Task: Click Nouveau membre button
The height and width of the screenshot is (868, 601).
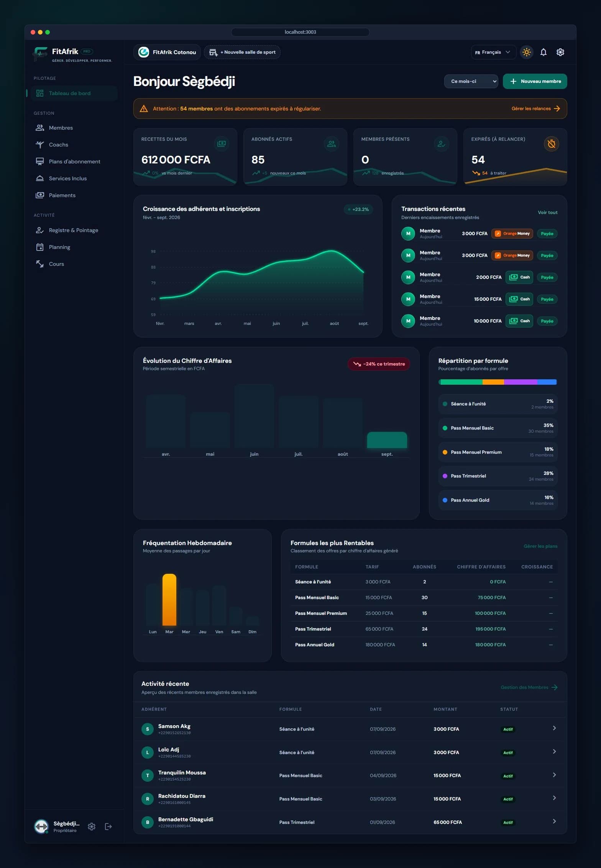Action: [x=535, y=81]
